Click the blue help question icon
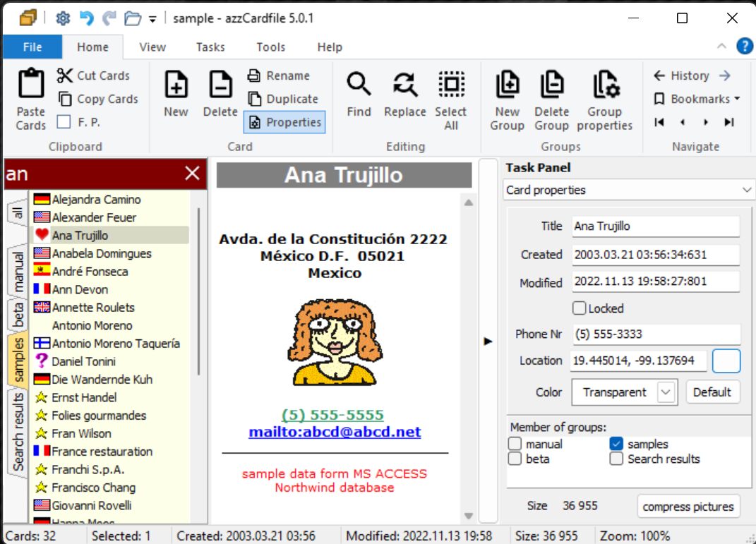Viewport: 756px width, 544px height. [745, 47]
